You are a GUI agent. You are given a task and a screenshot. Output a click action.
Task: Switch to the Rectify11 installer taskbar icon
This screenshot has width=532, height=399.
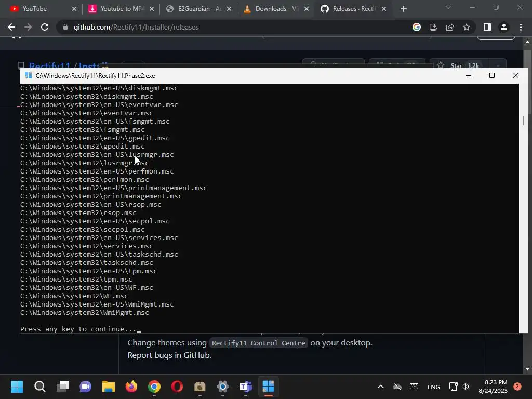click(269, 387)
